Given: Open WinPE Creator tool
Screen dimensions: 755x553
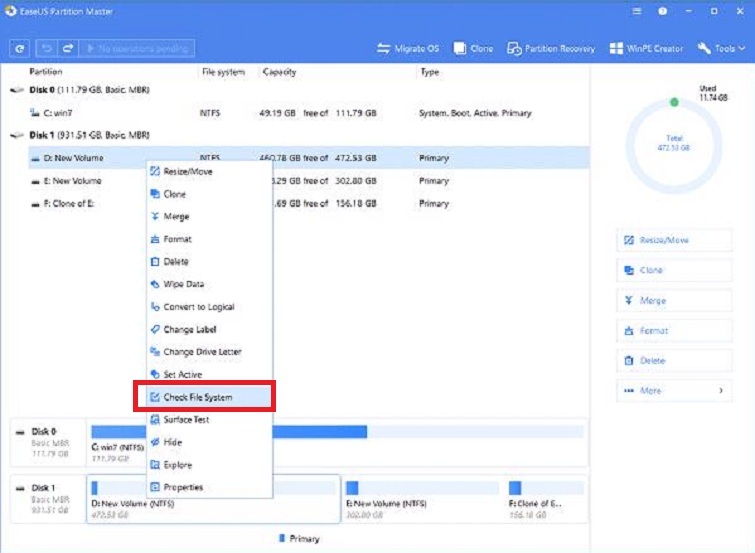Looking at the screenshot, I should tap(647, 48).
